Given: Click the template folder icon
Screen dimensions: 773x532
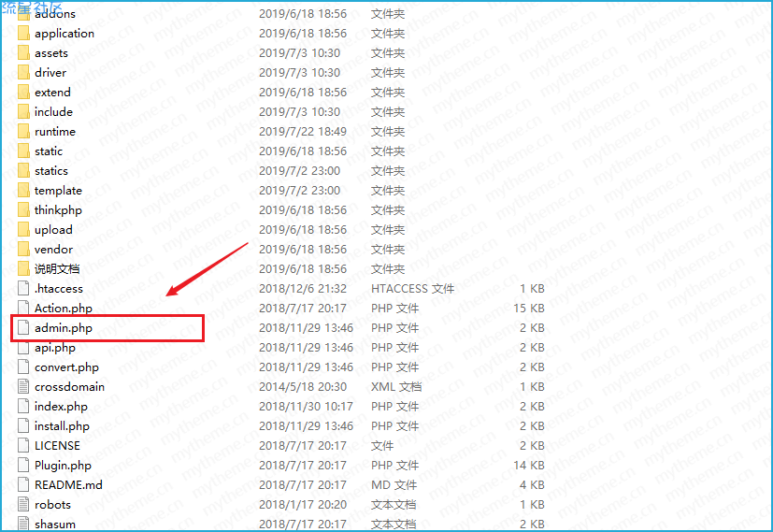Looking at the screenshot, I should 23,191.
